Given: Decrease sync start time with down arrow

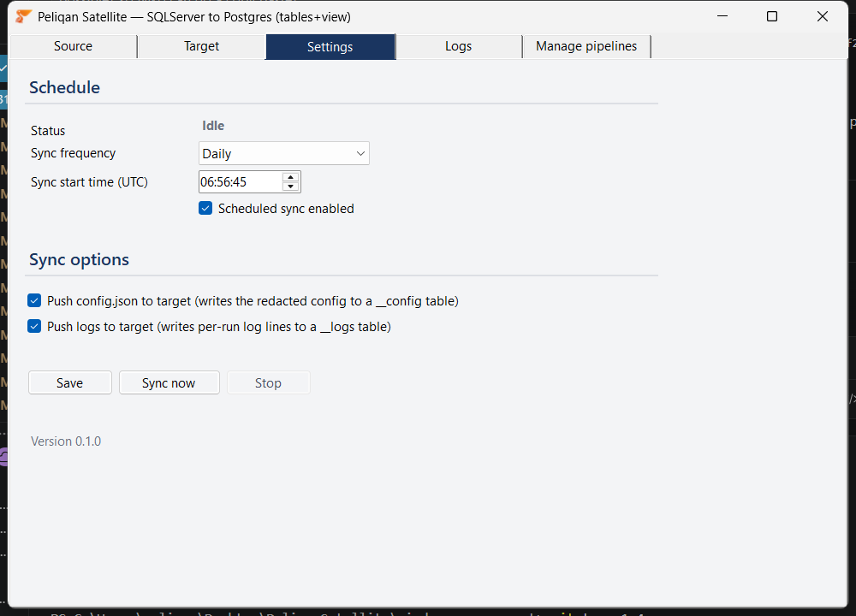Looking at the screenshot, I should point(291,187).
